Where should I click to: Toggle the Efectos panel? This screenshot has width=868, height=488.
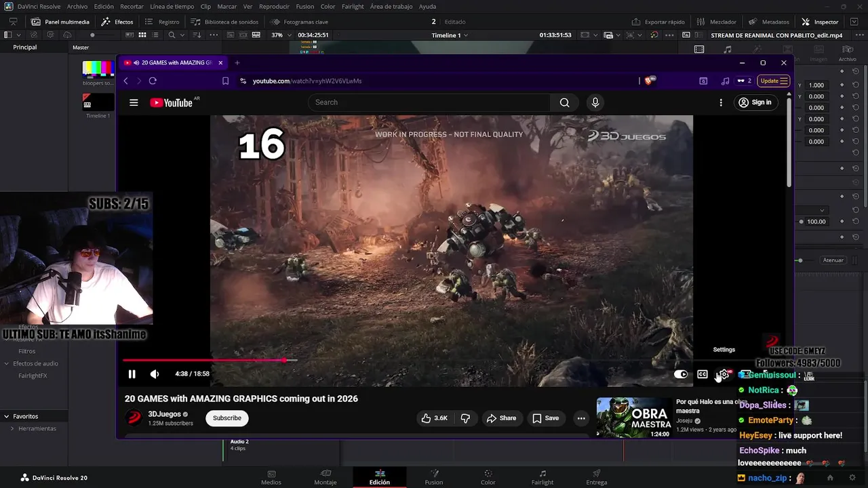click(117, 22)
